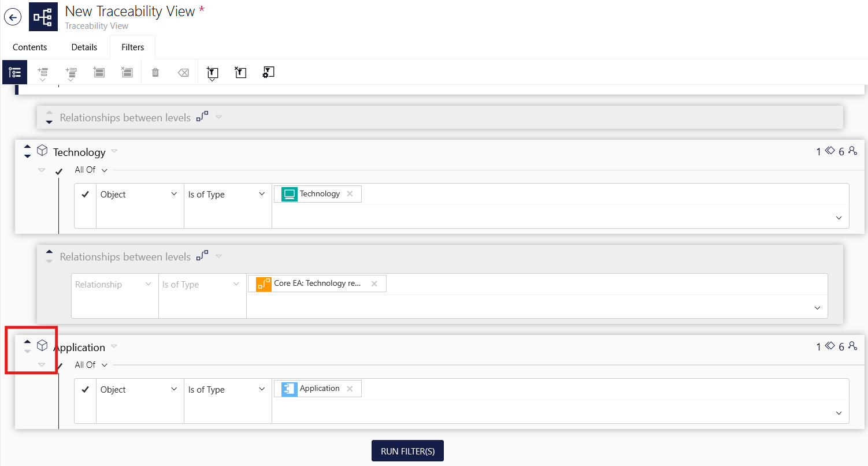Screen dimensions: 868x466
Task: Toggle the checkmark next to Technology All Of
Action: (58, 172)
